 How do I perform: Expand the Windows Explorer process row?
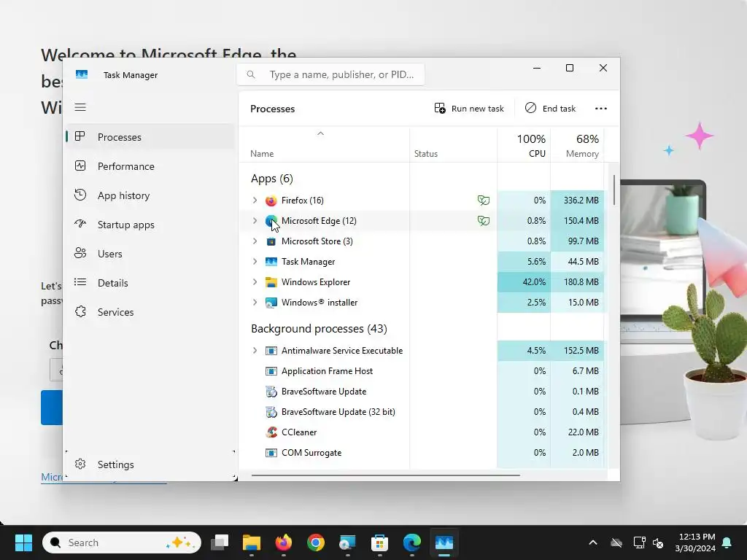coord(255,282)
